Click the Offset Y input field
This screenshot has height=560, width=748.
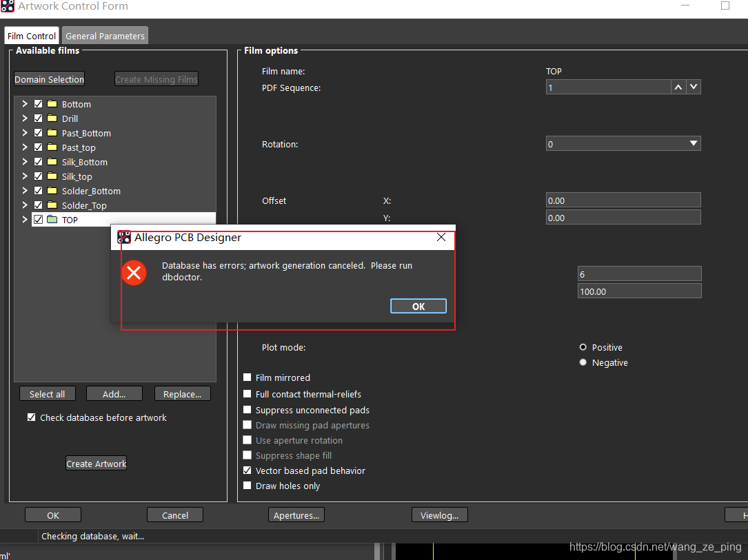point(623,218)
